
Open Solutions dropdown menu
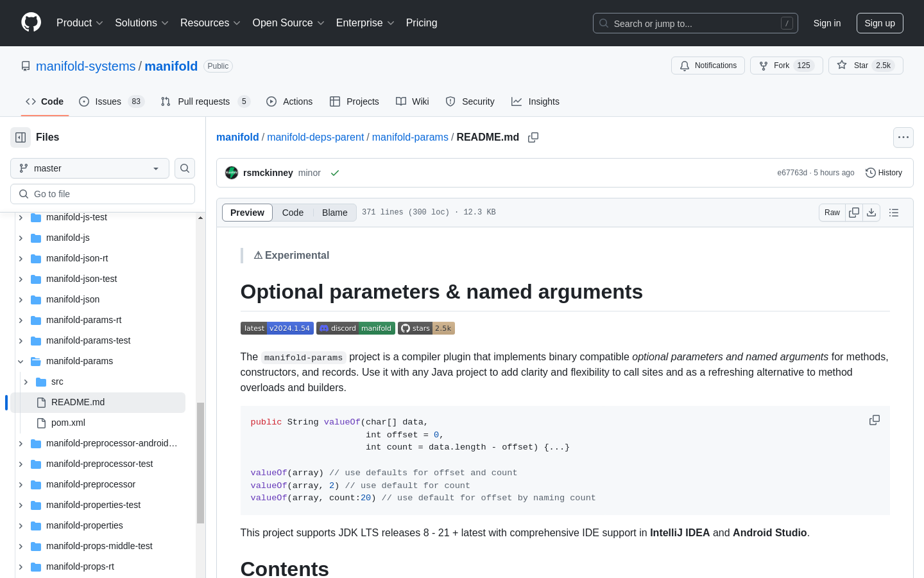coord(142,23)
